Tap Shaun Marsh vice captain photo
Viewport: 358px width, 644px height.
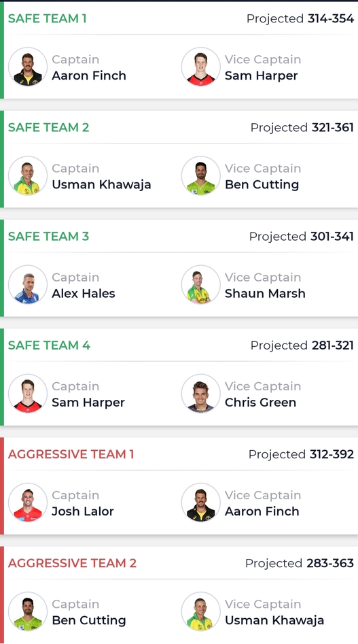point(201,285)
